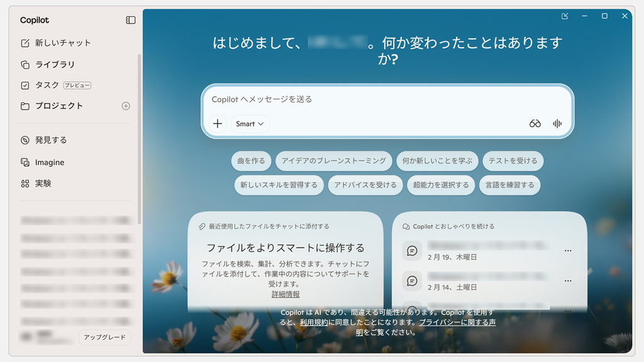The image size is (644, 362).
Task: Click the Copilot title text
Action: pyautogui.click(x=35, y=20)
